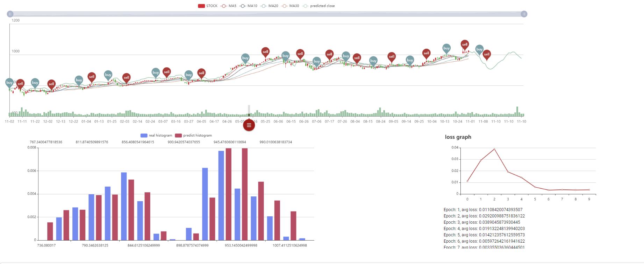The image size is (644, 264).
Task: Click the 900.9420574037655 top axis label
Action: (x=184, y=142)
